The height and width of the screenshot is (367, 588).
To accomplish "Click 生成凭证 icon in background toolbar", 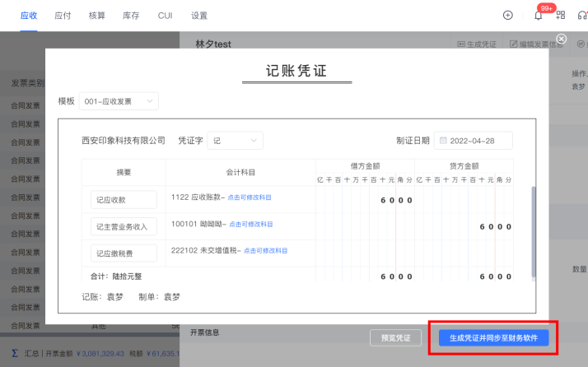I will point(477,44).
